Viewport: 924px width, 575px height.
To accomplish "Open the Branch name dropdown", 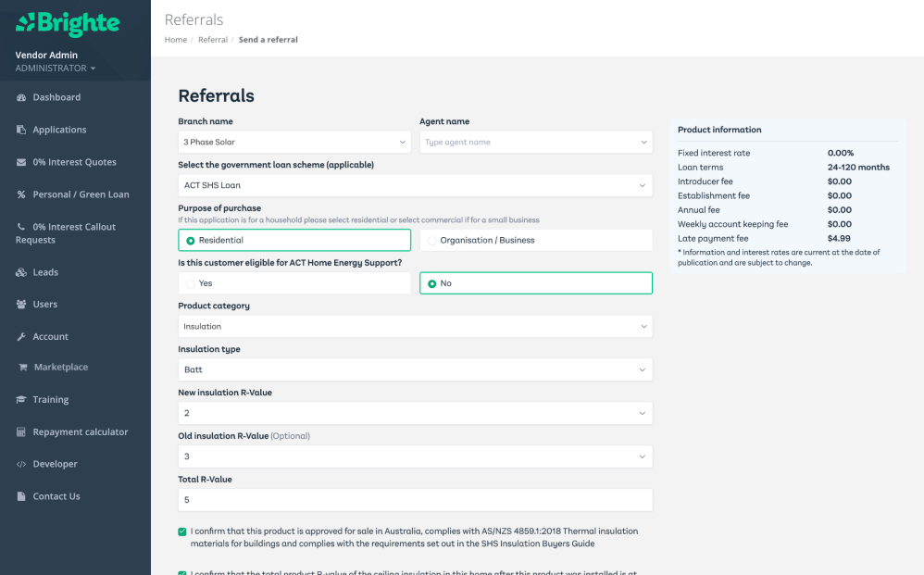I will click(x=293, y=143).
